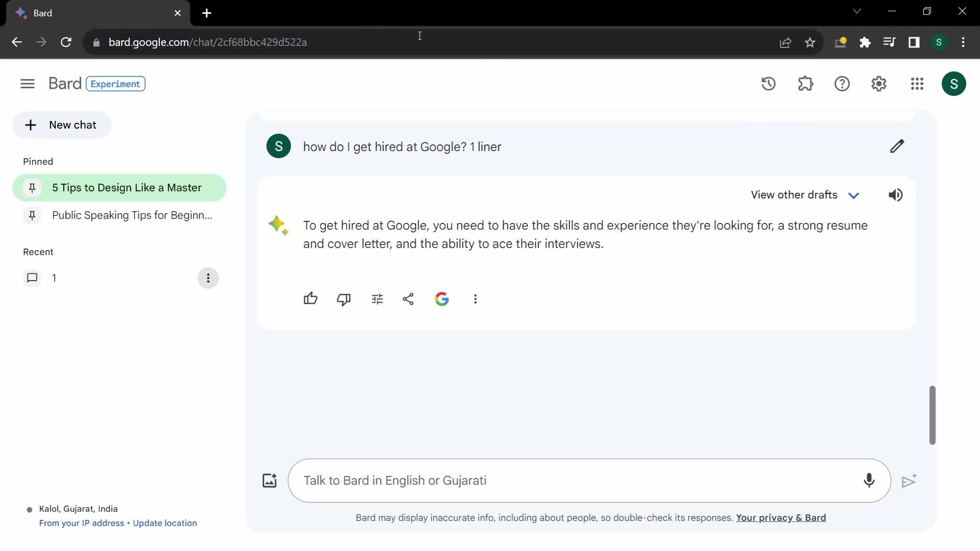
Task: Click into the chat input field
Action: point(589,481)
